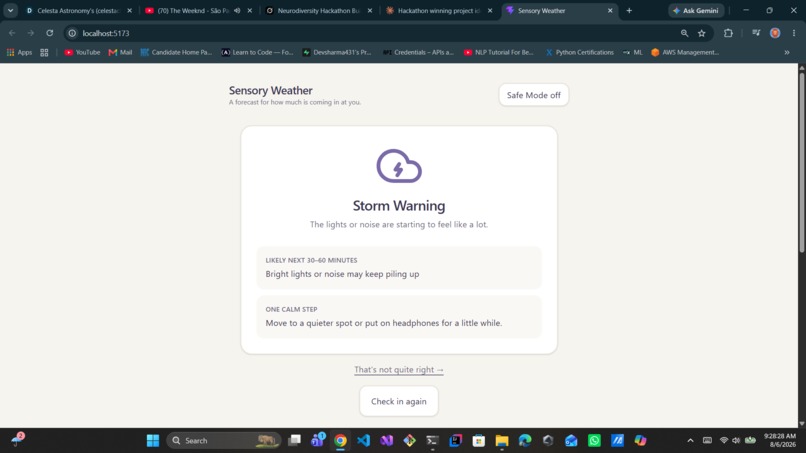Click the localhost:5173 address bar
The width and height of the screenshot is (806, 453).
pos(375,33)
